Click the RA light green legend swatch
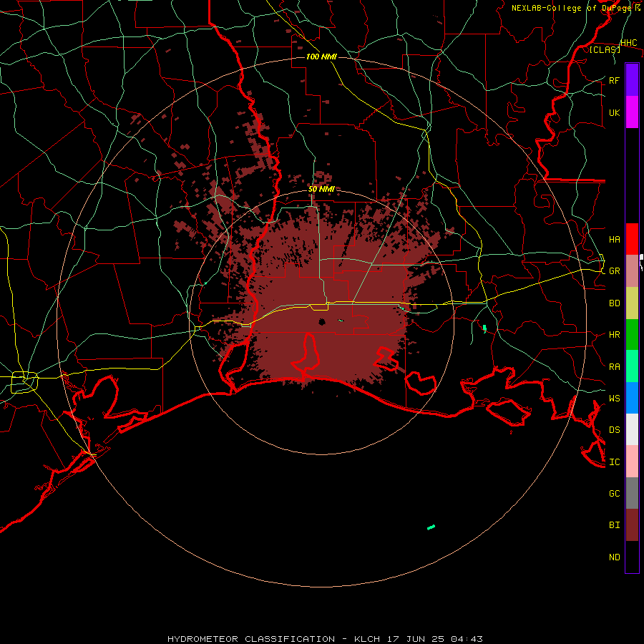 click(632, 366)
